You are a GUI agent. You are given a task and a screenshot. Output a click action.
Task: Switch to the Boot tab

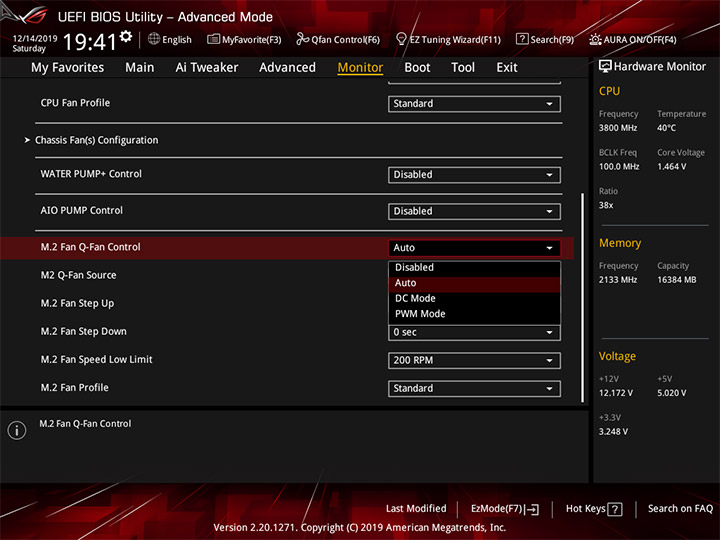pyautogui.click(x=417, y=68)
